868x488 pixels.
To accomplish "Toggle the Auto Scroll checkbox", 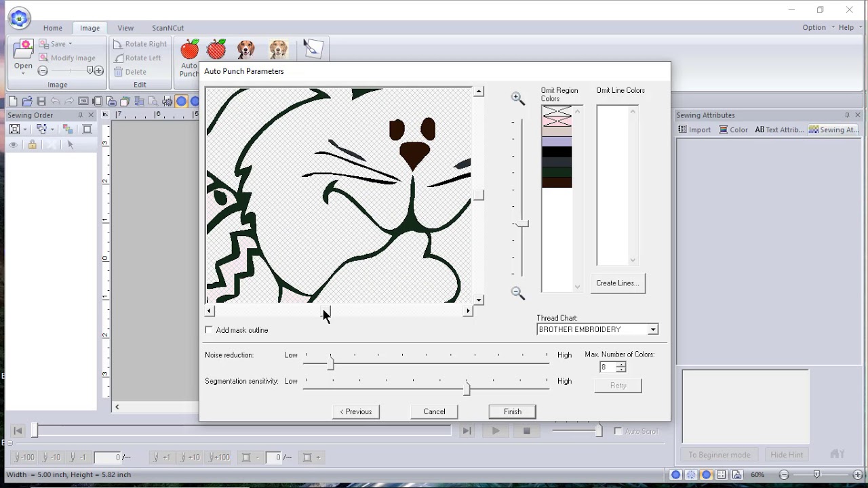I will coord(618,431).
